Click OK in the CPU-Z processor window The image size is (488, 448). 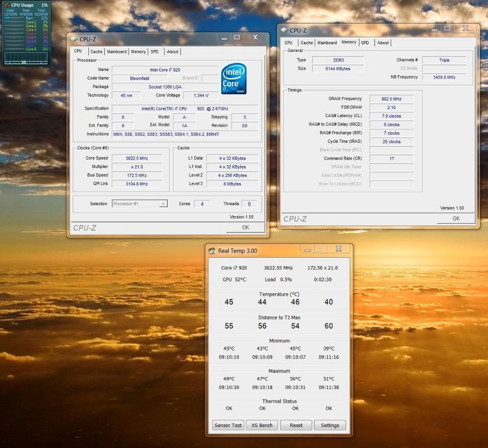[245, 227]
